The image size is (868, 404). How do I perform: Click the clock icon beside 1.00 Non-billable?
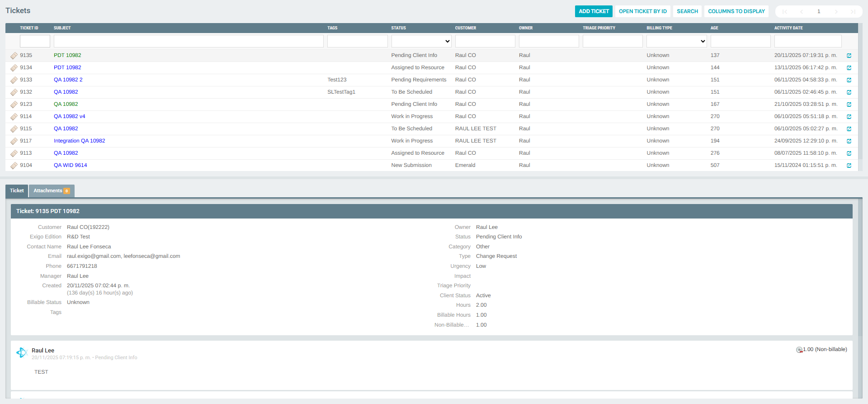(x=799, y=350)
